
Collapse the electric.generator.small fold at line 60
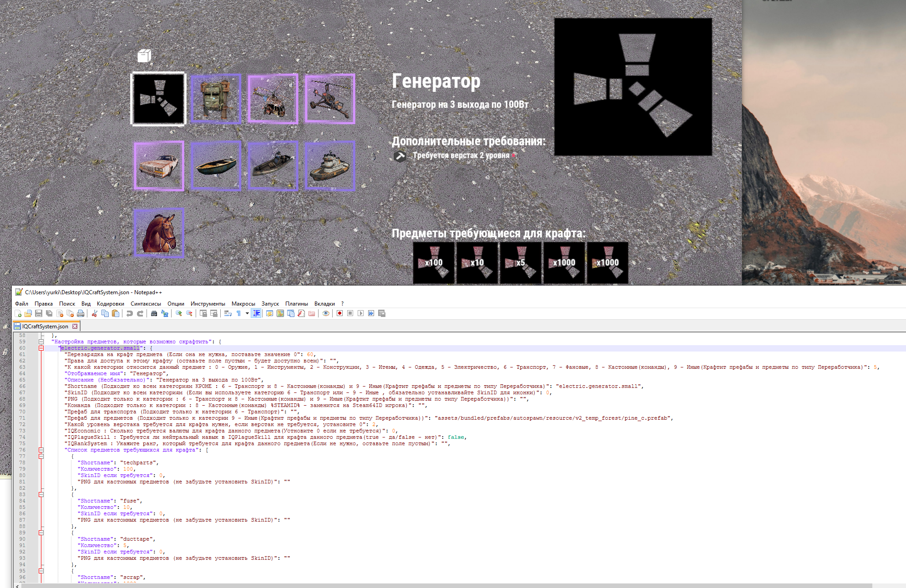pos(41,348)
